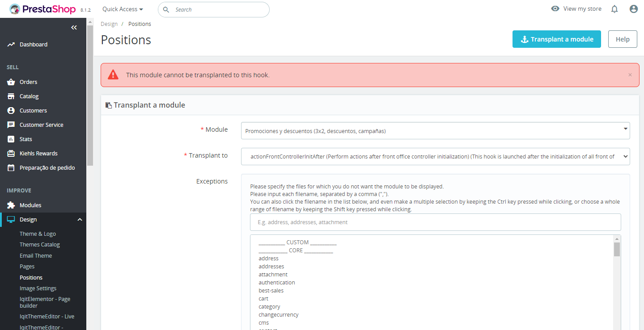This screenshot has height=330, width=644.
Task: Select the "authentication" filename in the list
Action: point(277,283)
